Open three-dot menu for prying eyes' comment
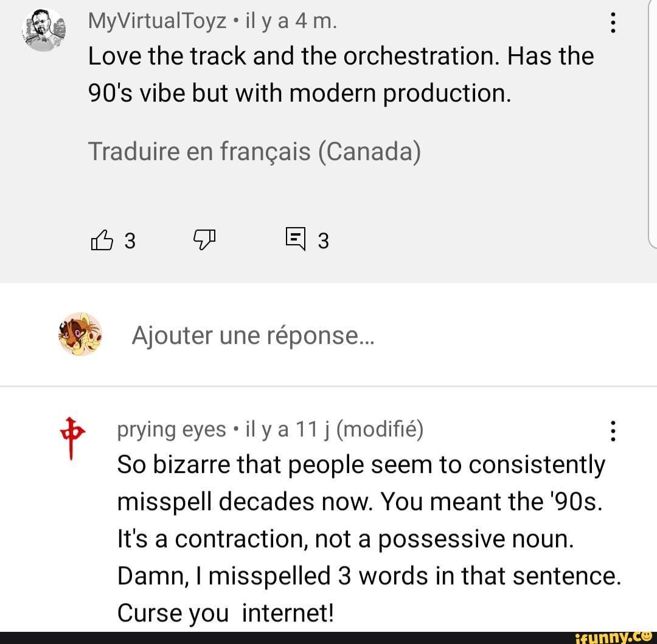This screenshot has width=657, height=644. coord(613,431)
